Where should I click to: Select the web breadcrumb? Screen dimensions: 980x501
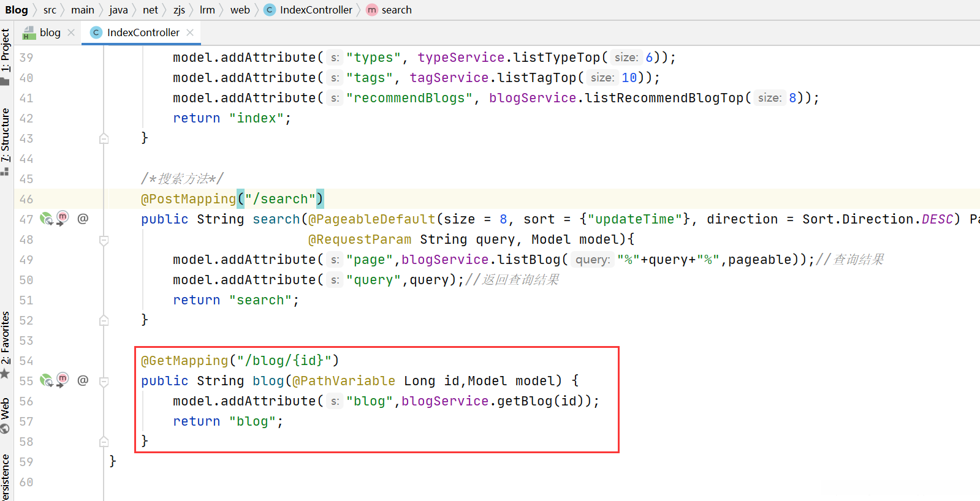click(240, 10)
